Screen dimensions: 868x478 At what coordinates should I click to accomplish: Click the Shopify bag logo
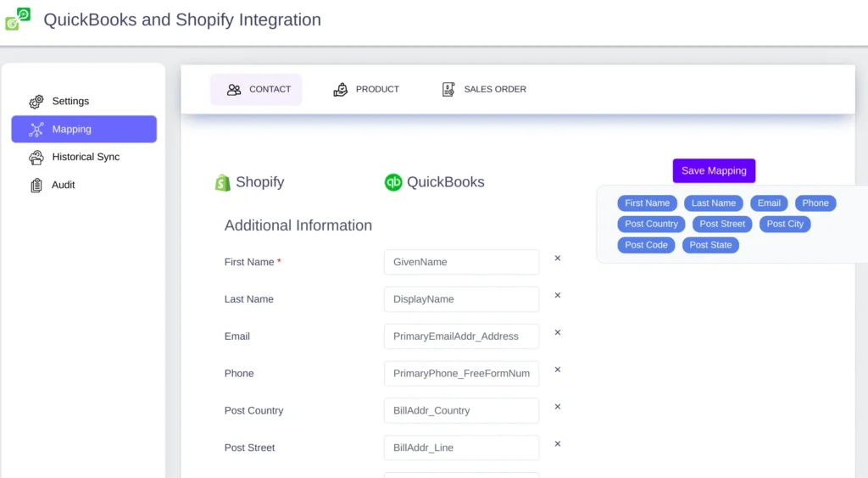click(x=223, y=182)
